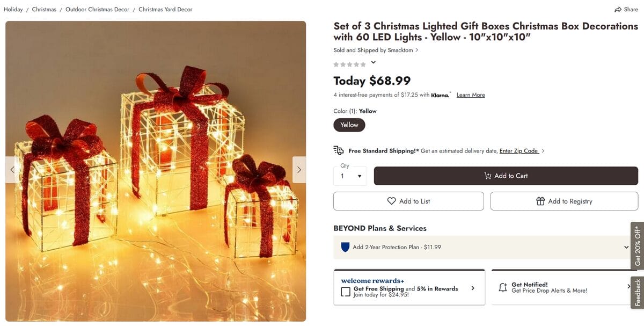
Task: Open the Outdoor Christmas Decor breadcrumb
Action: 97,10
